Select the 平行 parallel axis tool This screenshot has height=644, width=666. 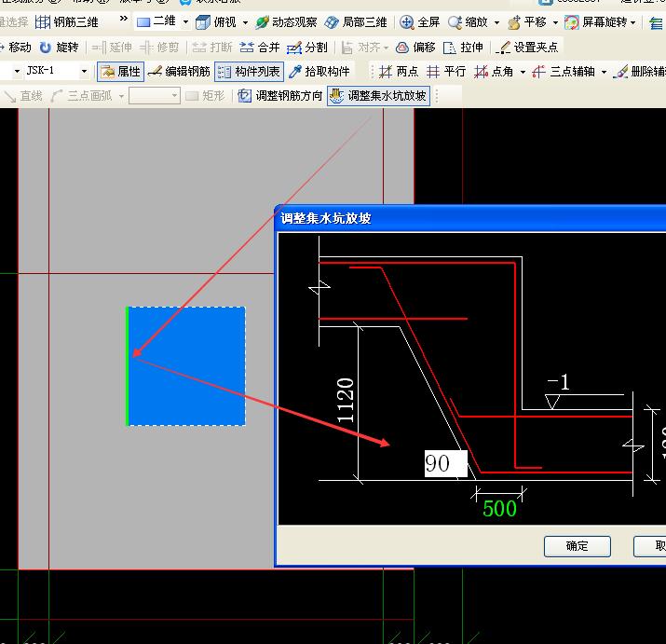click(446, 72)
